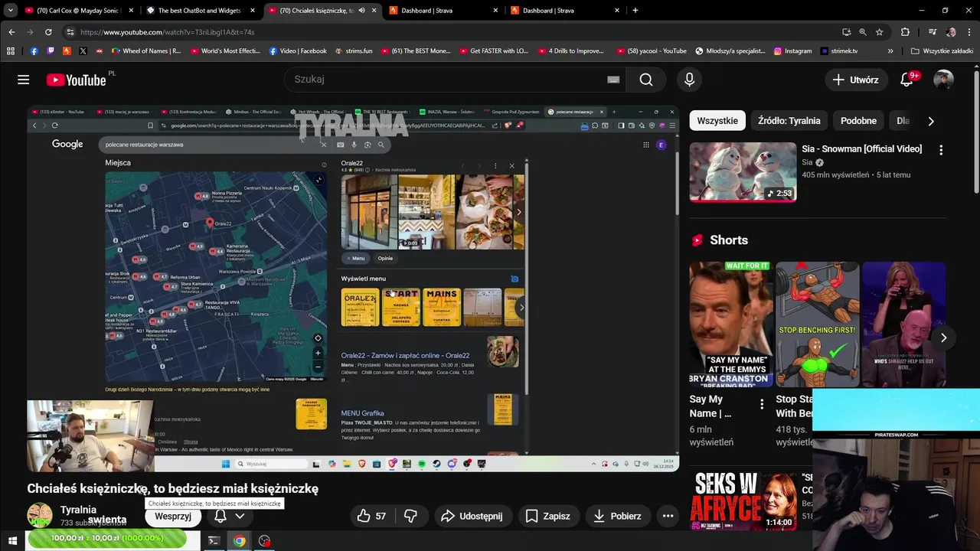Open the on-screen keyboard icon in search box
Screen dimensions: 980x551
coord(613,80)
